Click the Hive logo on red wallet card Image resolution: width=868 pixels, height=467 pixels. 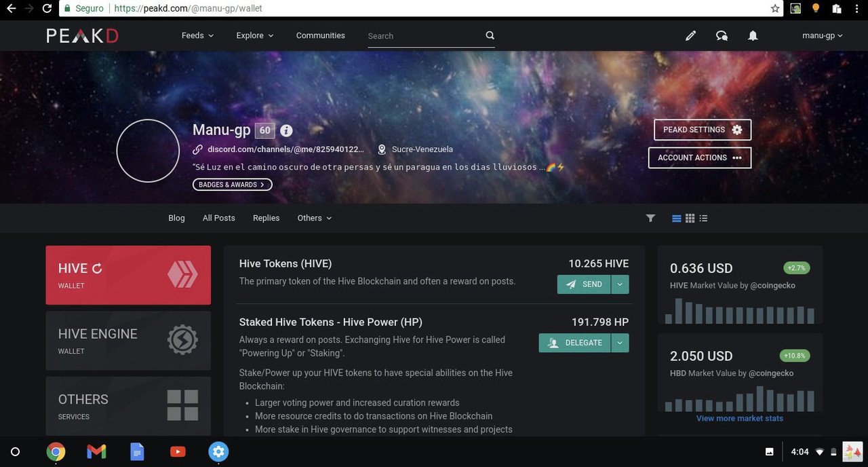click(x=182, y=275)
